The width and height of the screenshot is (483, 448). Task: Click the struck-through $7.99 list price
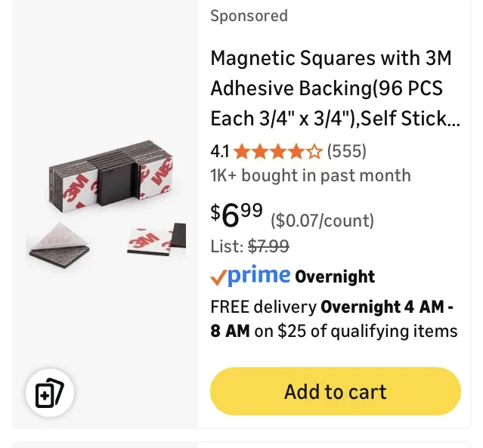[268, 246]
